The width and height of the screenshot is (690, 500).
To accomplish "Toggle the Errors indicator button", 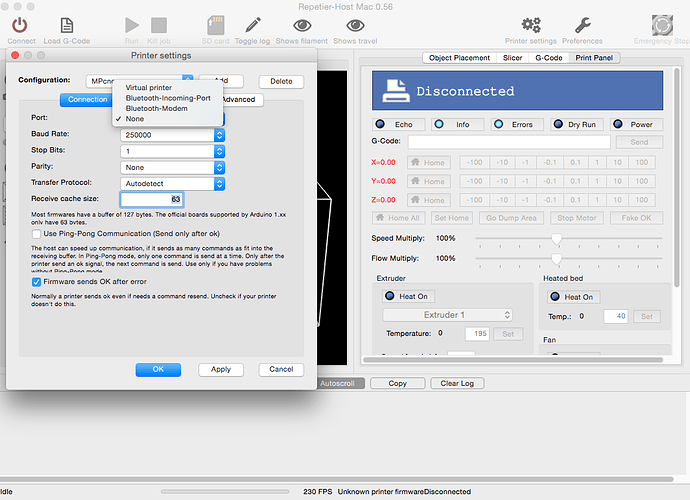I will [x=517, y=125].
